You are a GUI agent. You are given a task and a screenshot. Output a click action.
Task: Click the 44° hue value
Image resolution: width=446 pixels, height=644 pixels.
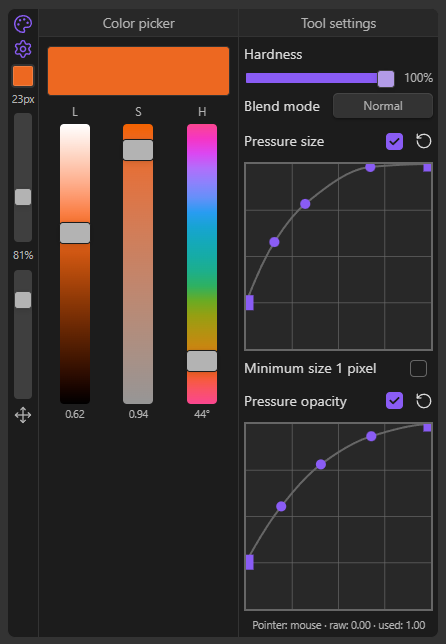point(202,414)
